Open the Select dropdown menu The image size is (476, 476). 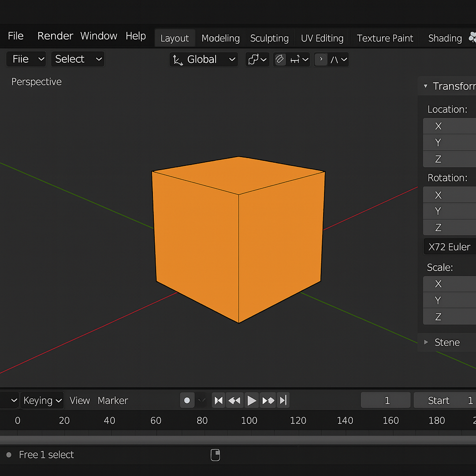[78, 59]
